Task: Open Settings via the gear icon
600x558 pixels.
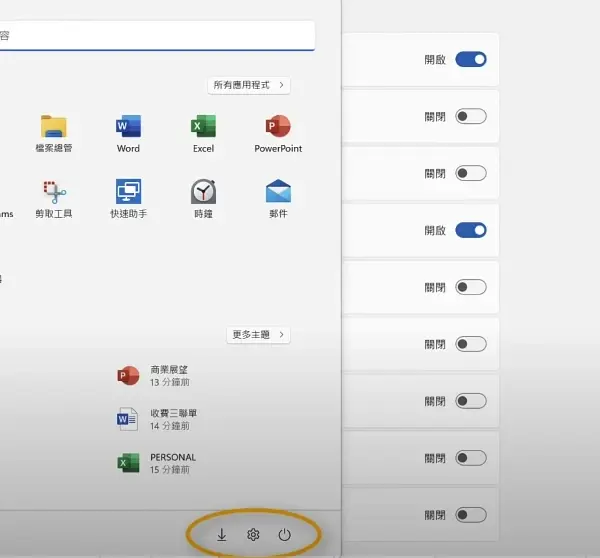Action: point(253,535)
